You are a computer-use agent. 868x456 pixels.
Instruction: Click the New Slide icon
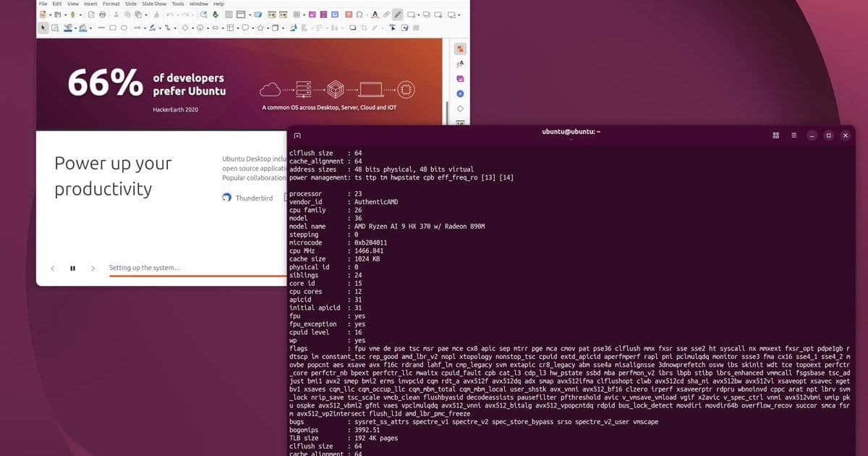(411, 14)
